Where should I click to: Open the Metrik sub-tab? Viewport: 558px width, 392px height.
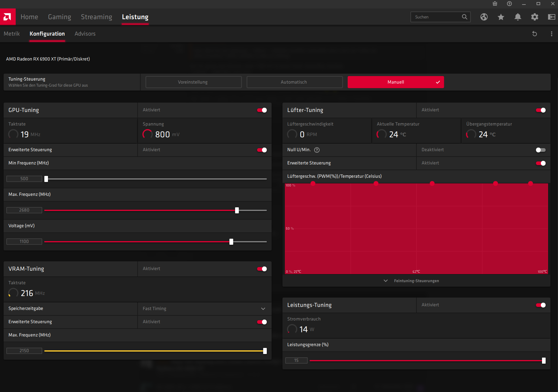(x=12, y=34)
